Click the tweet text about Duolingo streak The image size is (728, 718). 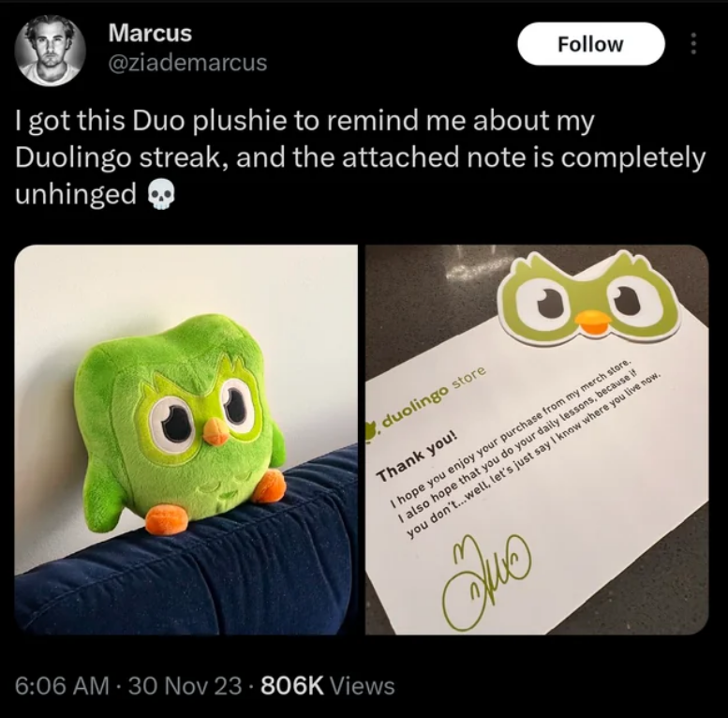pyautogui.click(x=360, y=157)
